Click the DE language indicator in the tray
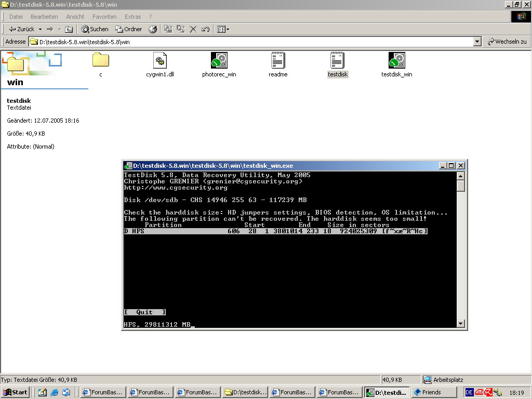 click(x=469, y=393)
